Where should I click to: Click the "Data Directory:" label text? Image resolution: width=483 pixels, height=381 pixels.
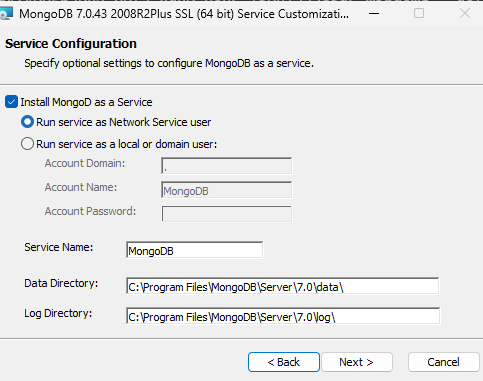(x=61, y=283)
